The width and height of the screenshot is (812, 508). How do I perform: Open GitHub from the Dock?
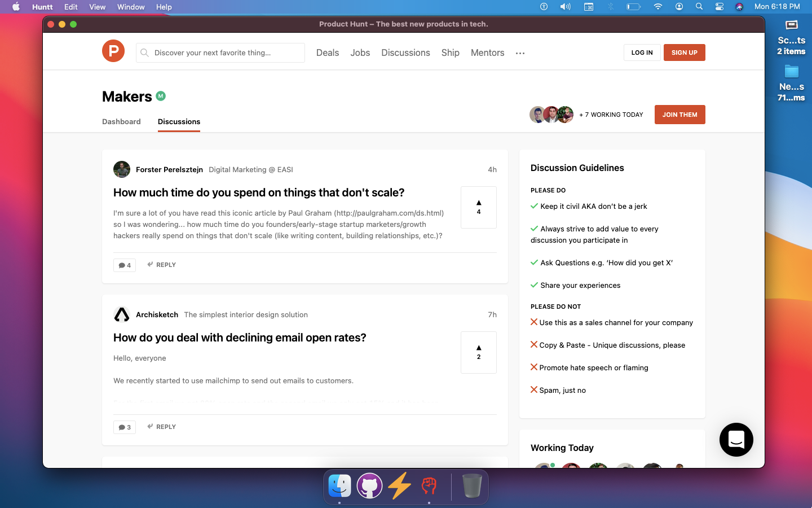pyautogui.click(x=369, y=486)
